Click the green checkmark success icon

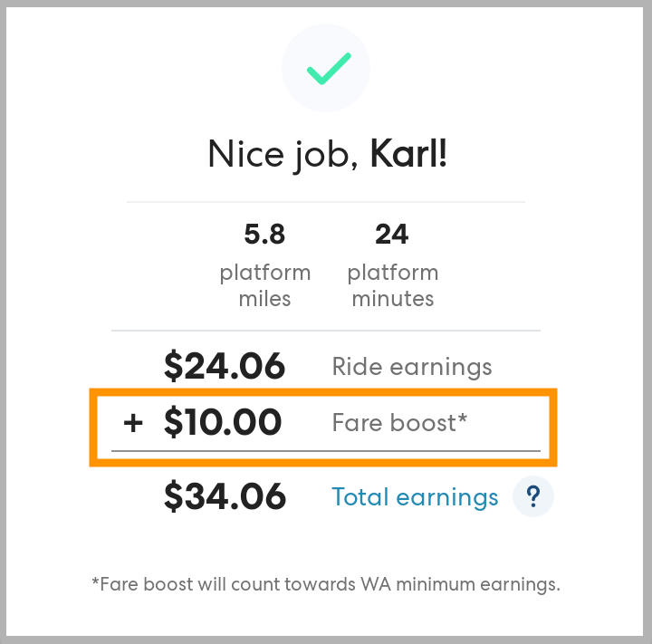(x=328, y=68)
